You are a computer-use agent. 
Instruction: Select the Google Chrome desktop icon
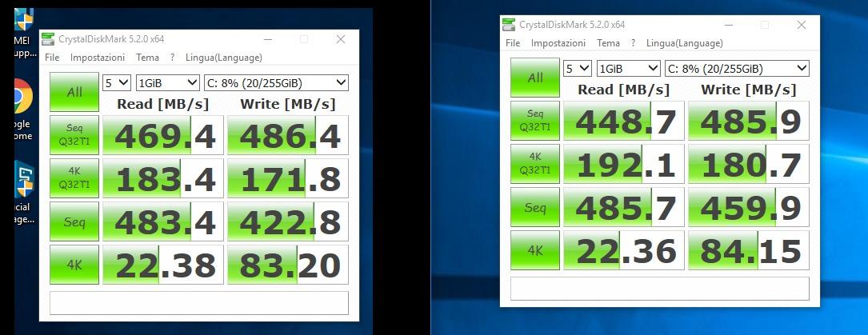[22, 110]
